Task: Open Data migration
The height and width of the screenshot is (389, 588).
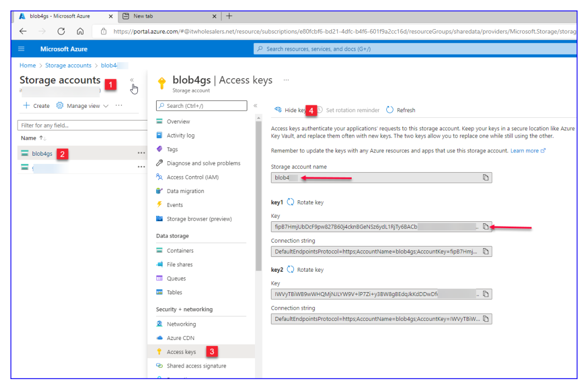Action: click(185, 191)
